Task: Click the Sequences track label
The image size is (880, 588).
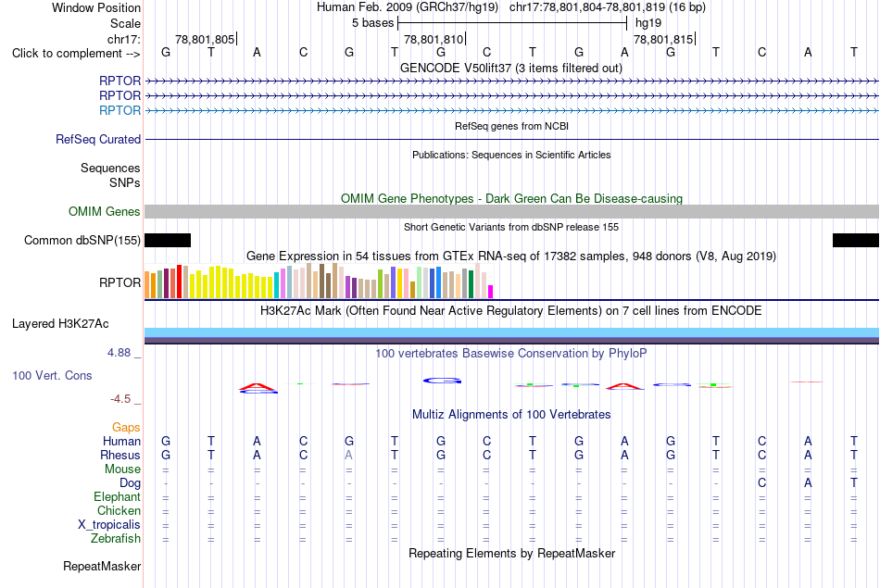Action: coord(110,168)
